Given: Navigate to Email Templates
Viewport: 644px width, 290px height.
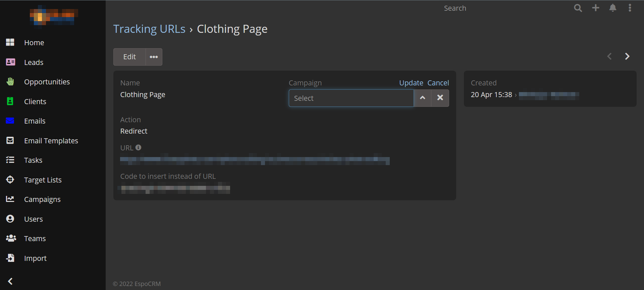Looking at the screenshot, I should (51, 141).
